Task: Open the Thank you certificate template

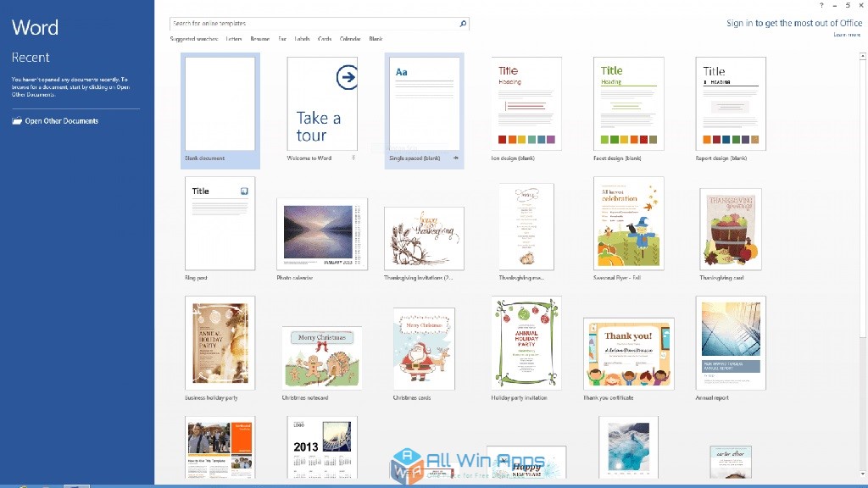Action: [x=629, y=353]
